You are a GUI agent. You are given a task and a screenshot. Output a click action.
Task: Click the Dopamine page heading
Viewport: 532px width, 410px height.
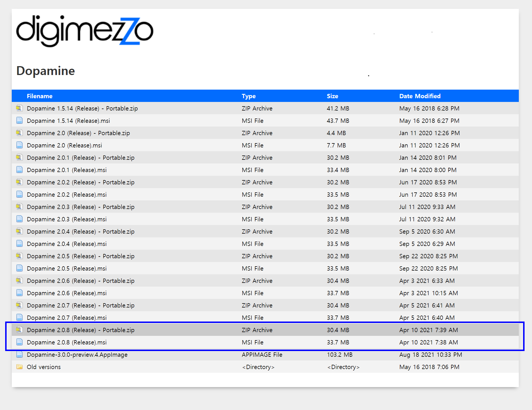(x=46, y=71)
